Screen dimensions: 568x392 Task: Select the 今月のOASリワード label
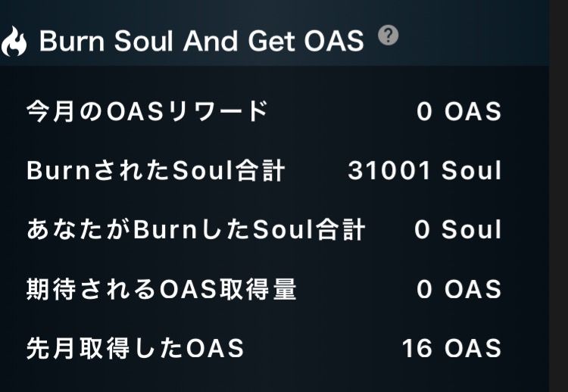pos(147,112)
